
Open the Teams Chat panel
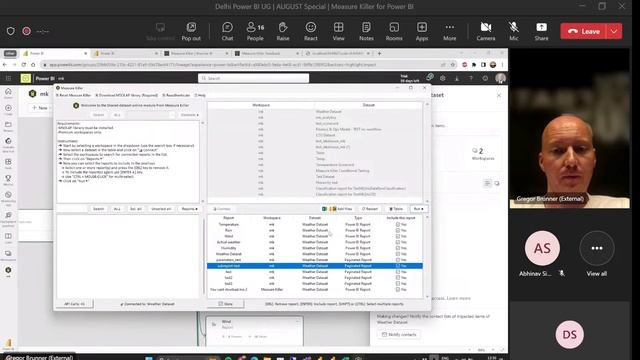pyautogui.click(x=227, y=31)
